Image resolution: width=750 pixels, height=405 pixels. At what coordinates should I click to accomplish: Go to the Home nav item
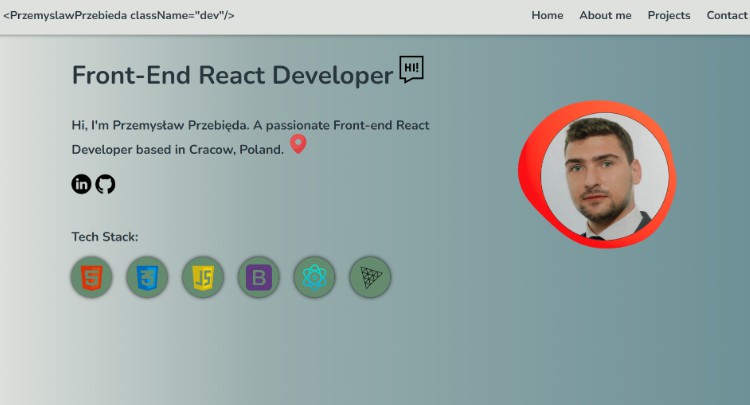click(x=547, y=16)
